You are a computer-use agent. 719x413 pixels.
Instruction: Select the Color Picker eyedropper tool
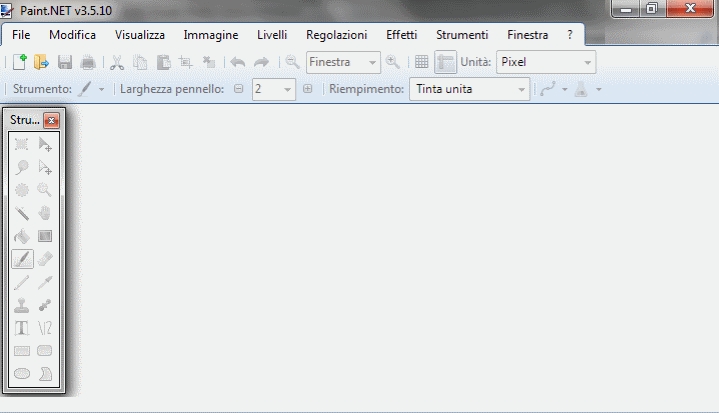(45, 282)
